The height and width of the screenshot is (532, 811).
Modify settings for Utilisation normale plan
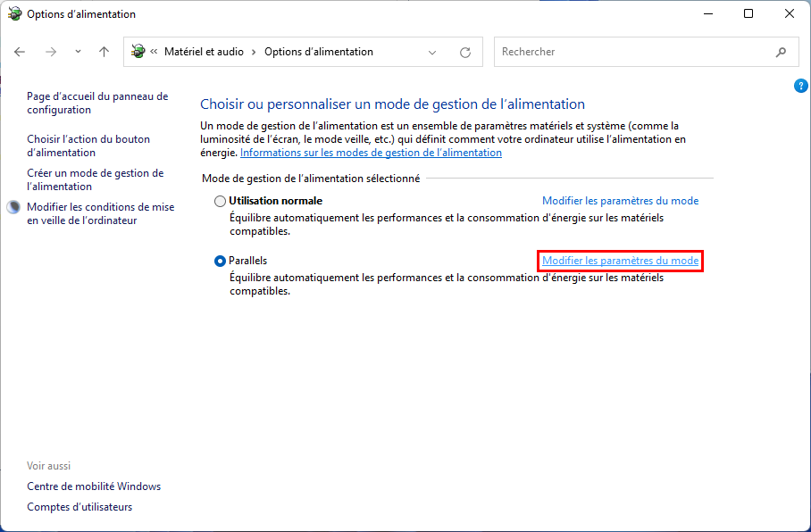620,201
